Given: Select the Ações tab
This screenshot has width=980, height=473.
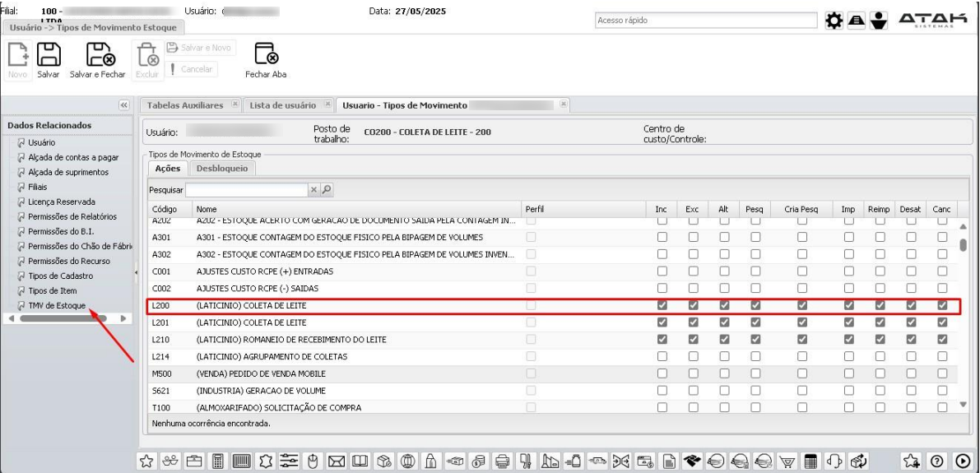Looking at the screenshot, I should click(x=168, y=168).
